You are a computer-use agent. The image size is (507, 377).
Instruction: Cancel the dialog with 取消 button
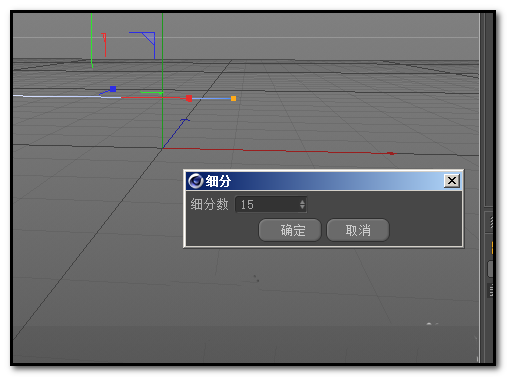(358, 230)
